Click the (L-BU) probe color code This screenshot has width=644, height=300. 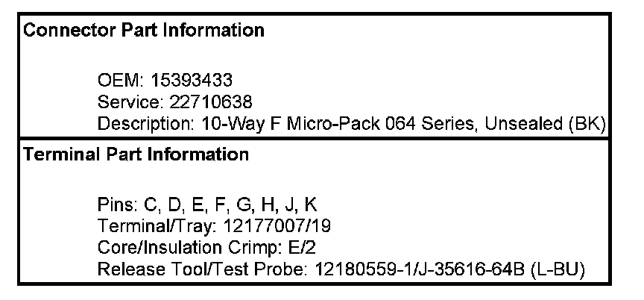coord(558,269)
